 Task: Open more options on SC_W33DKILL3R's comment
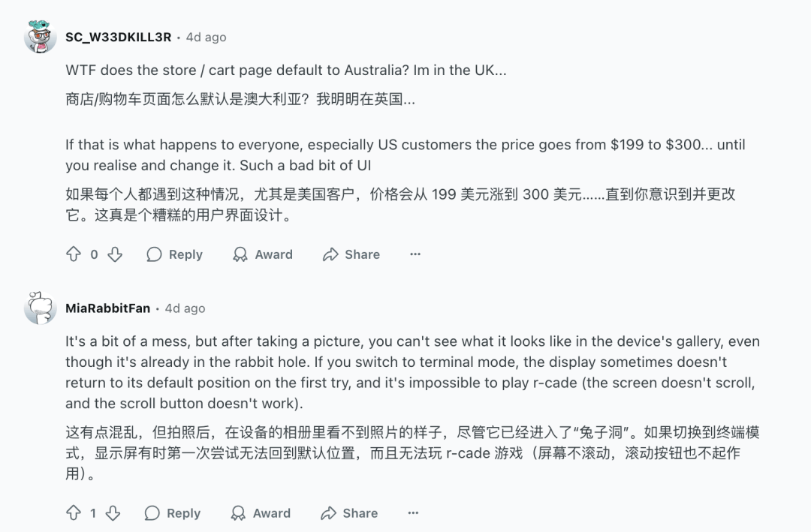pos(415,254)
